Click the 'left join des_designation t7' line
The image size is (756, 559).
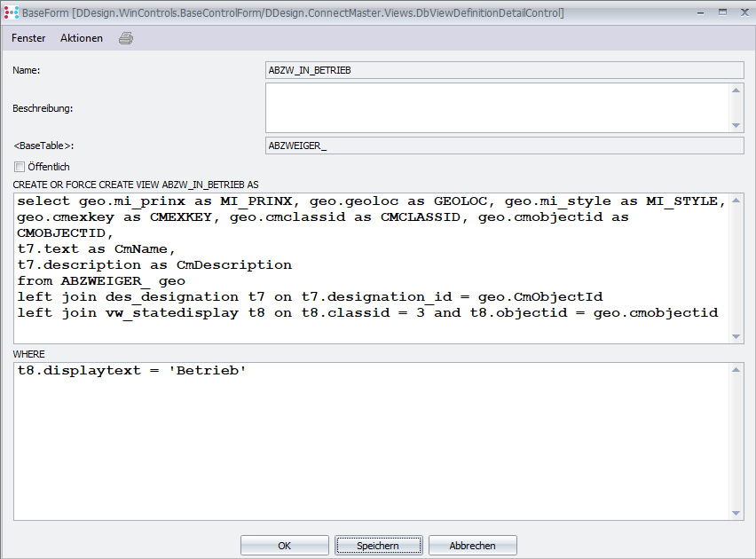(x=310, y=296)
